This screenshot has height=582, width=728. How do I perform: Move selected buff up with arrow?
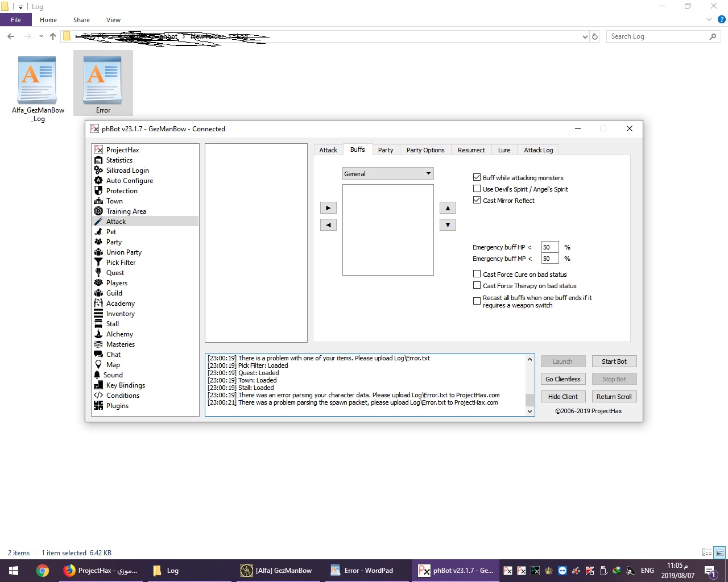tap(448, 208)
